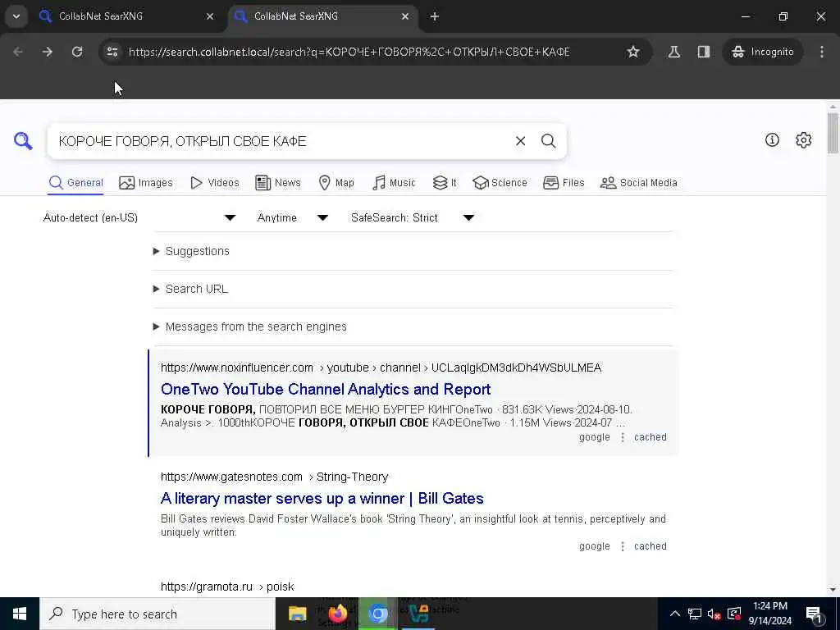Open options menu for OneTwo result

point(623,437)
